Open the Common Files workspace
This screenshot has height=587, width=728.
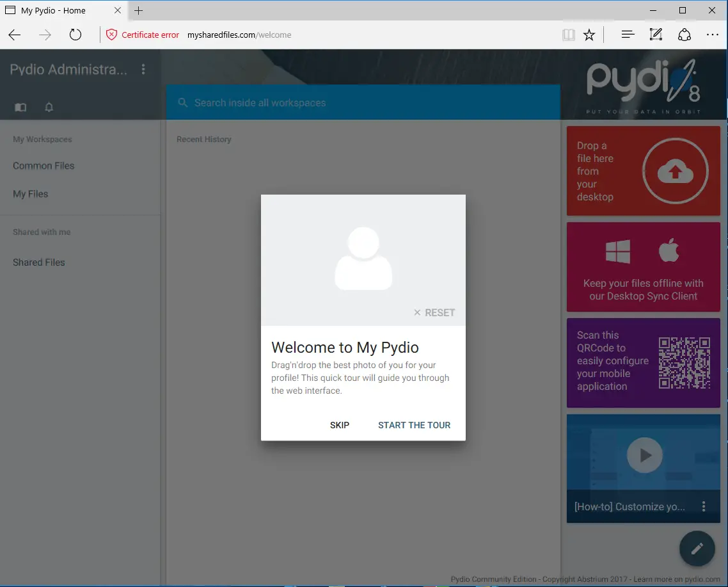pyautogui.click(x=44, y=166)
